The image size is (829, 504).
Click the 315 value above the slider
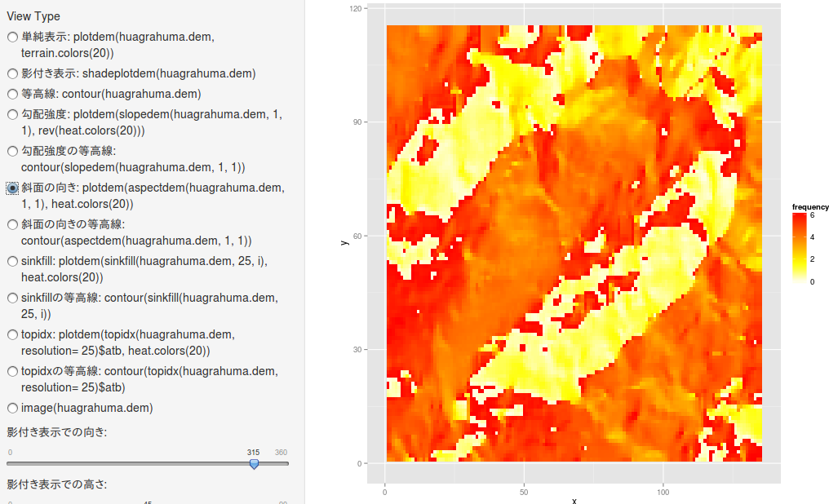tap(253, 453)
